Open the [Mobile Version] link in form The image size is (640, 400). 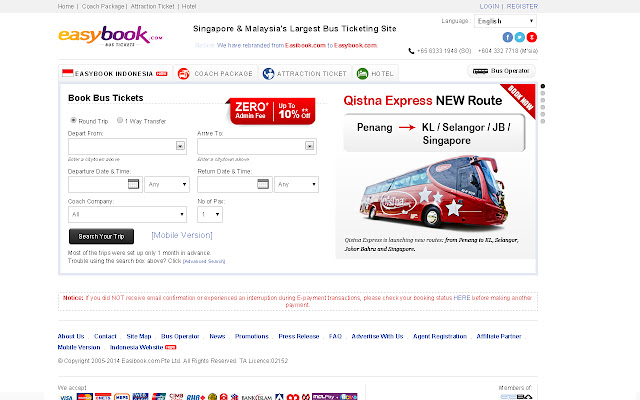[182, 236]
